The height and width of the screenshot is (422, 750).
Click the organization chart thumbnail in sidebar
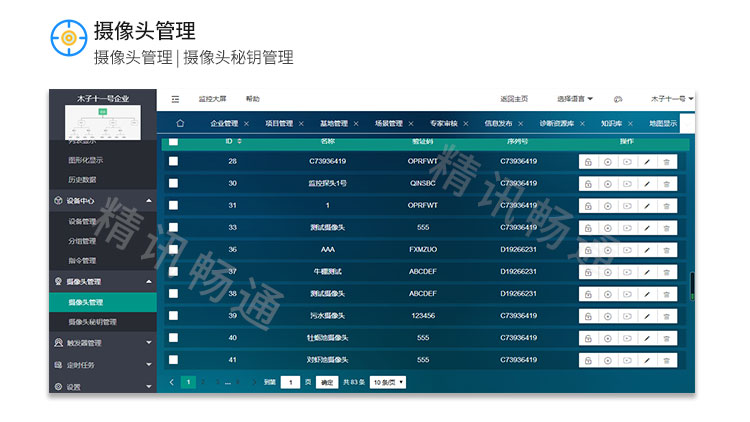pyautogui.click(x=103, y=123)
